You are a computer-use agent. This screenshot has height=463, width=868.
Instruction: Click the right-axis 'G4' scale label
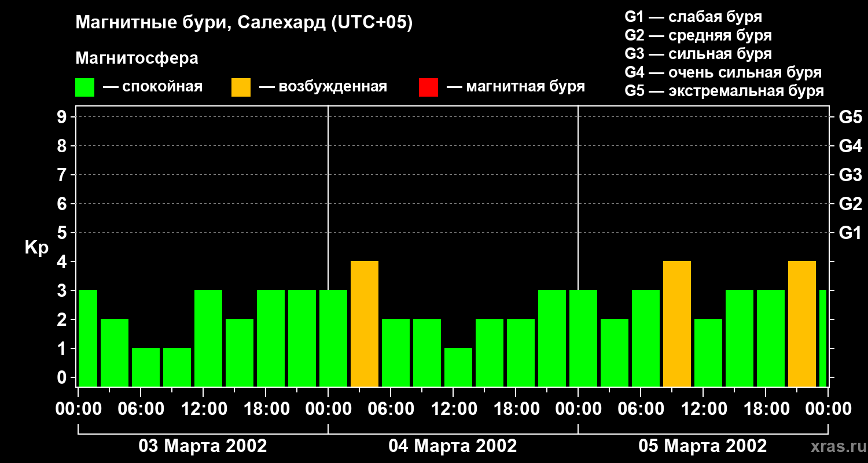tap(850, 146)
